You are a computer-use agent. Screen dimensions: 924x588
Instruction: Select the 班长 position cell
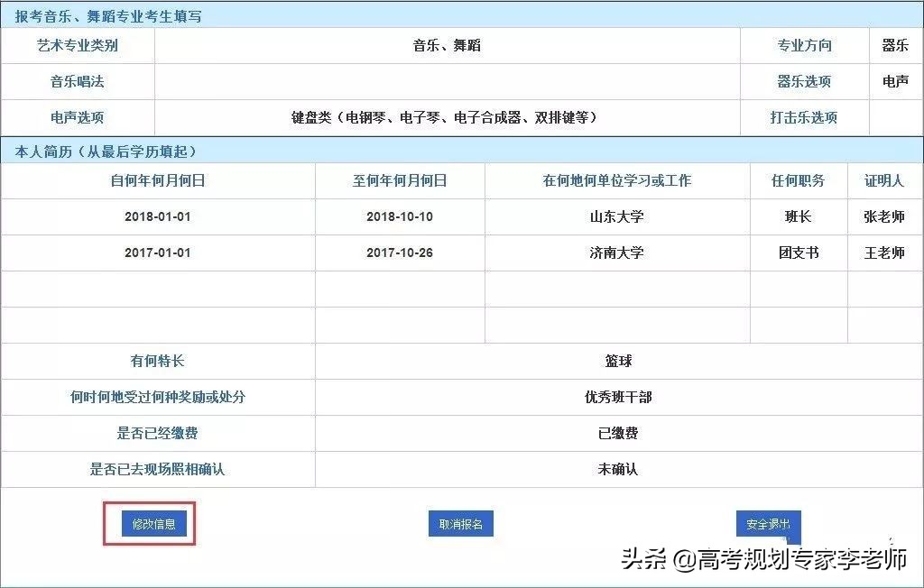pyautogui.click(x=798, y=216)
